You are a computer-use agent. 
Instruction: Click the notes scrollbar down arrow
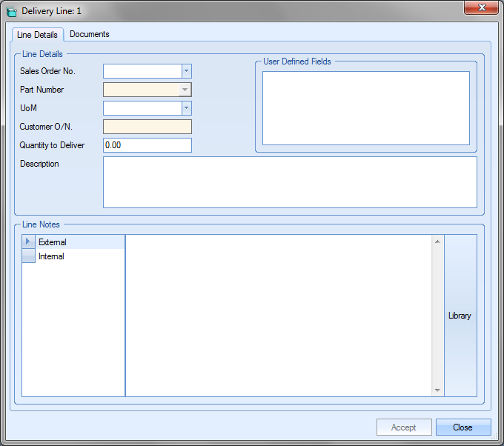[437, 390]
